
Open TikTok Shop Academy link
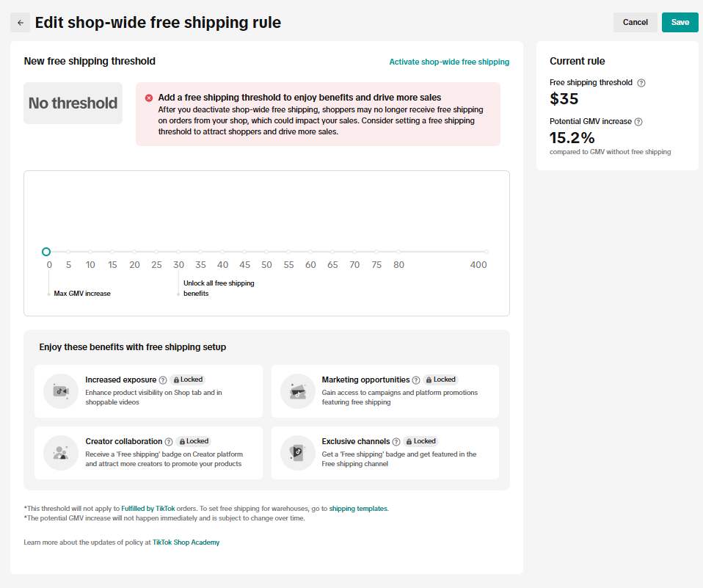point(186,542)
